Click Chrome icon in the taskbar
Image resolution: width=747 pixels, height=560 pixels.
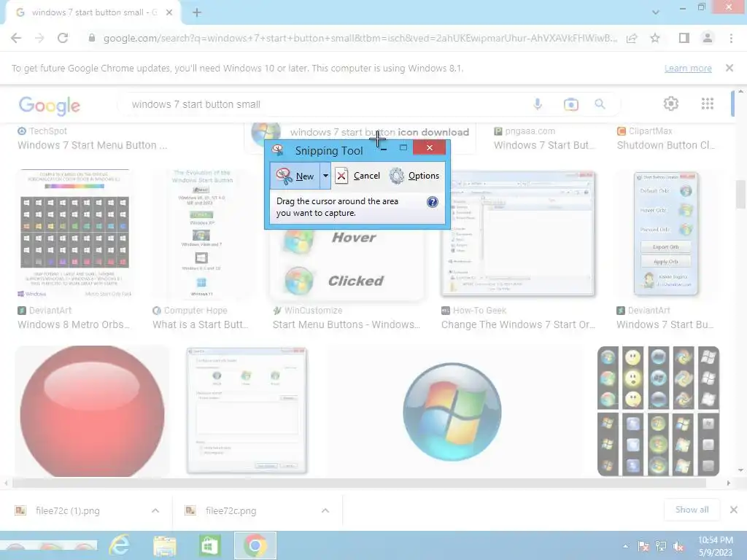255,545
